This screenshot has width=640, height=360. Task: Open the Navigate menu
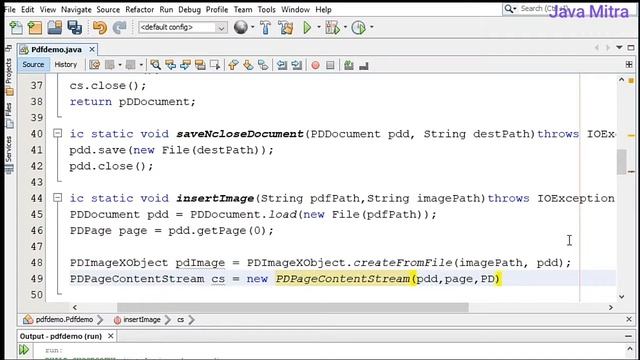[76, 9]
